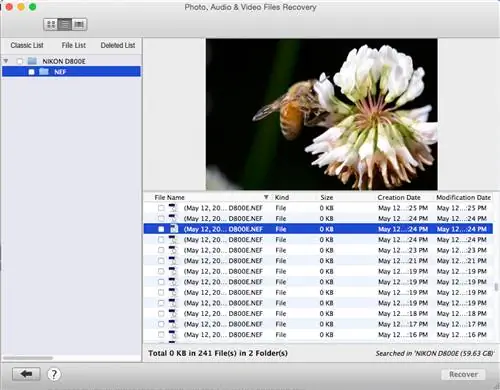The width and height of the screenshot is (500, 390).
Task: Switch to cover flow view
Action: point(79,24)
